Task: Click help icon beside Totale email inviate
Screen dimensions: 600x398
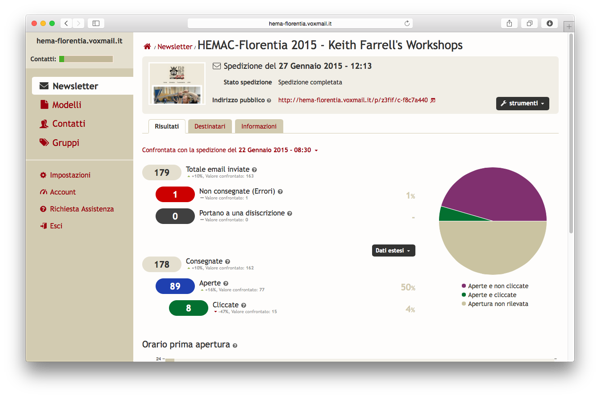Action: (254, 170)
